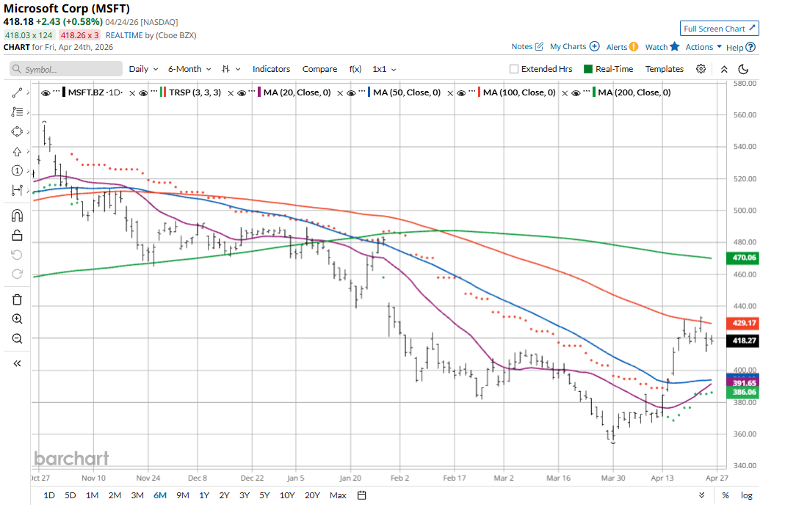Click the lock drawings icon

click(x=18, y=236)
